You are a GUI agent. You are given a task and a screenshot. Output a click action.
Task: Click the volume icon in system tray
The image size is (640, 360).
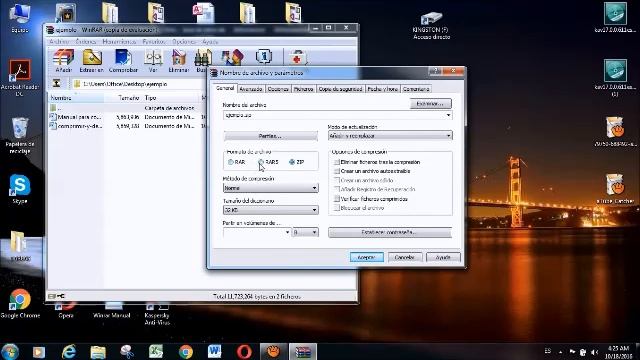[594, 352]
